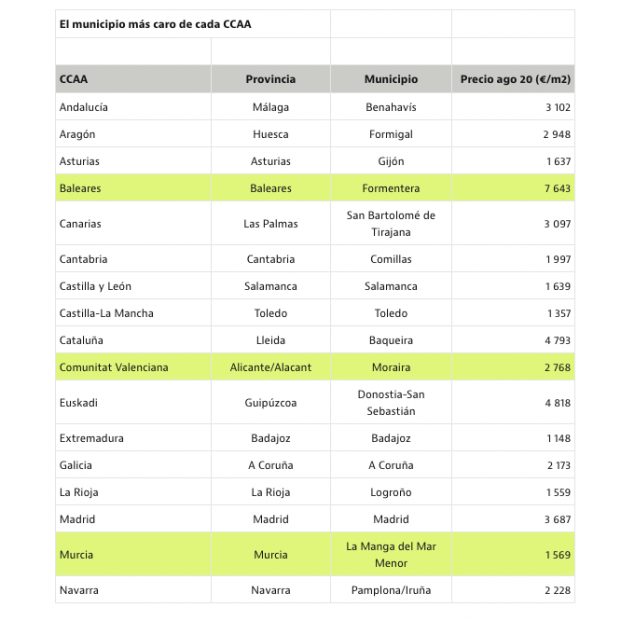Click the Baqueira municipality cell
Screen dimensions: 621x621
click(x=390, y=340)
